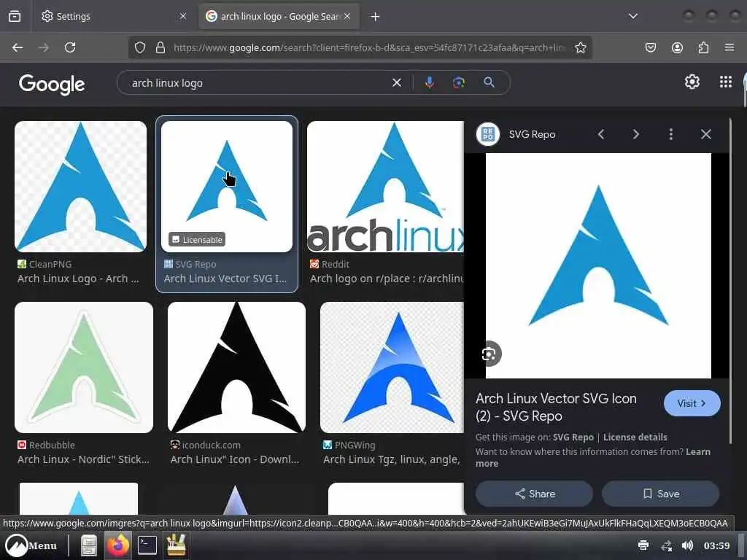Open the CleanPNG Arch Linux logo thumbnail

tap(80, 186)
